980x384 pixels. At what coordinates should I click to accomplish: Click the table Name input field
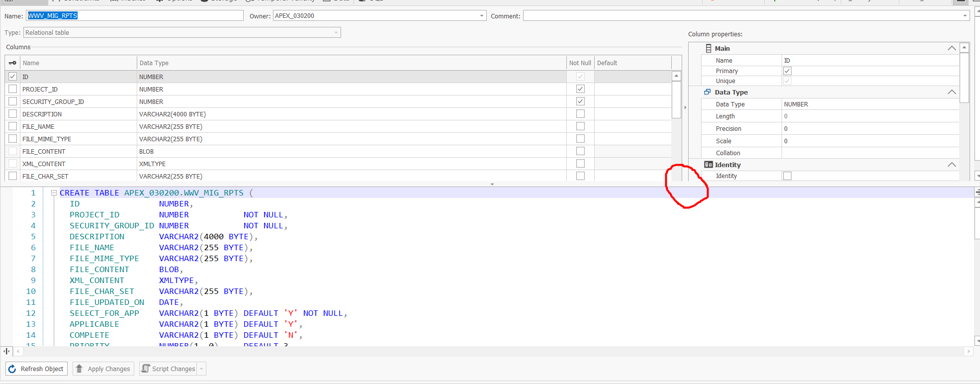(x=135, y=16)
